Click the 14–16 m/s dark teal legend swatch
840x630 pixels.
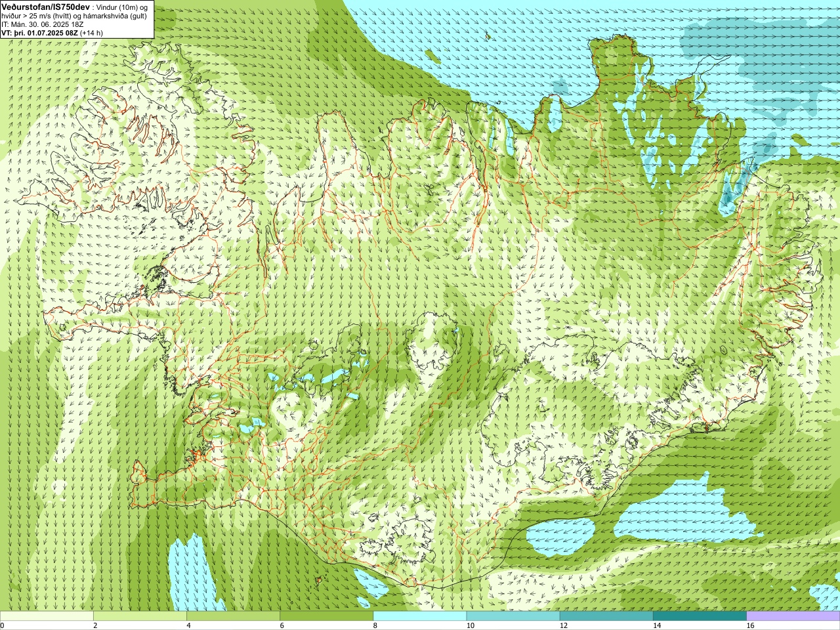click(700, 616)
